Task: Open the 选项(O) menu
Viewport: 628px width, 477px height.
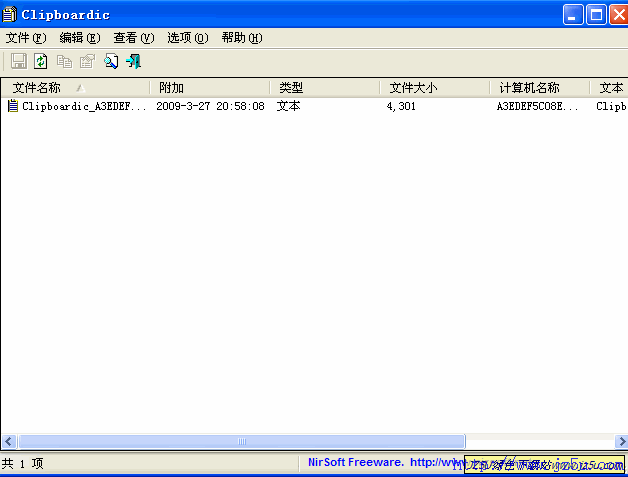Action: [x=188, y=38]
